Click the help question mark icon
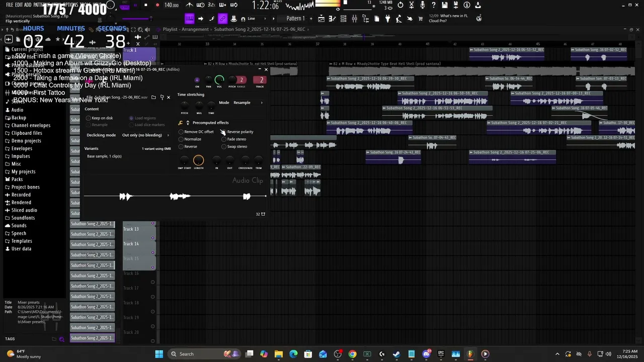 click(x=434, y=5)
